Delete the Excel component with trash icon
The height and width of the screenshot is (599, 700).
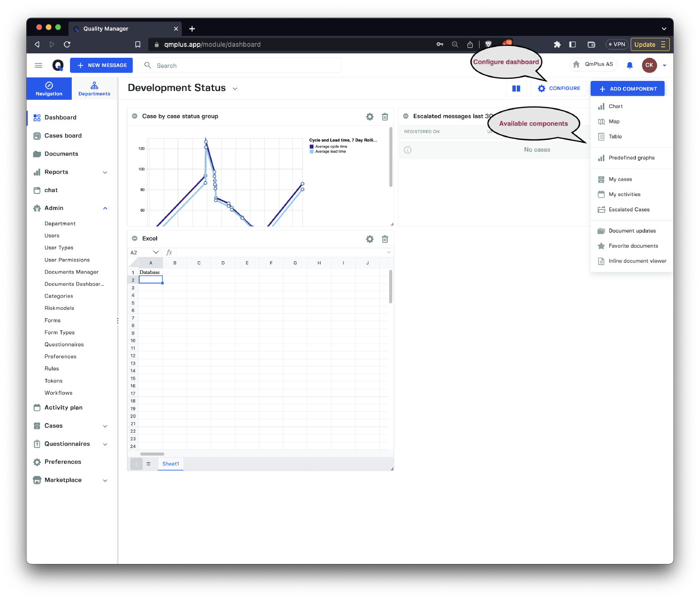385,239
